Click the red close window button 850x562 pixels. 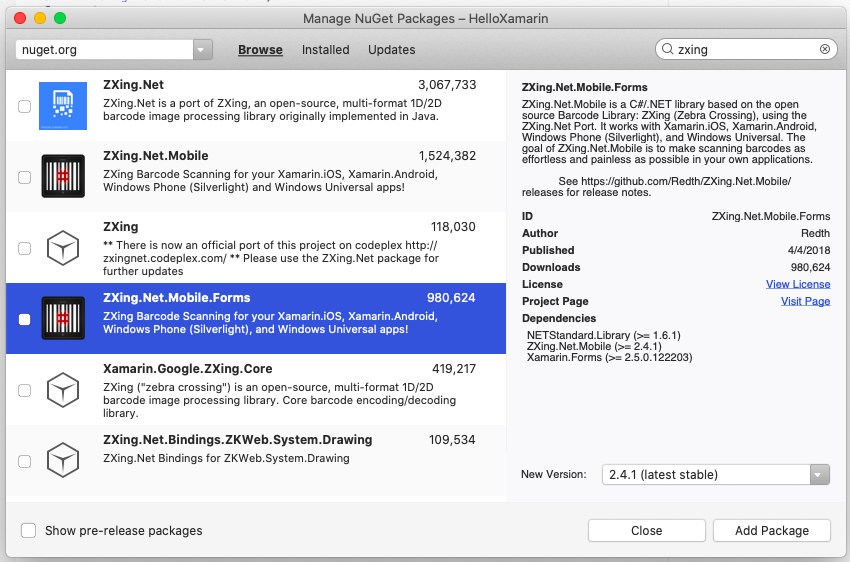pyautogui.click(x=20, y=18)
